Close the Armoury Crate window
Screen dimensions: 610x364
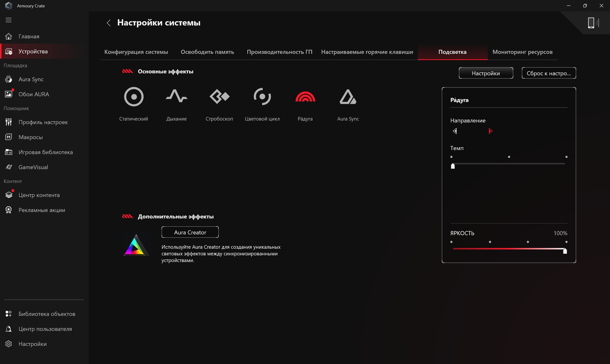[x=601, y=6]
